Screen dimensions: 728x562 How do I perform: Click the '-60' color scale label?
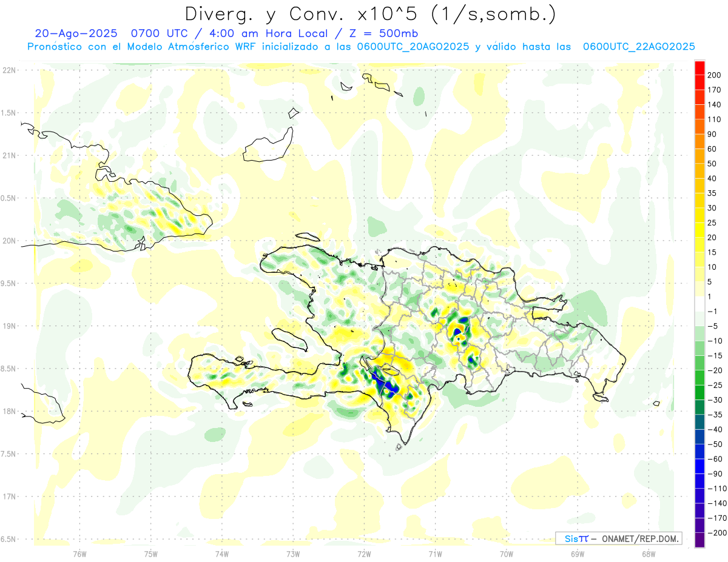tap(716, 459)
